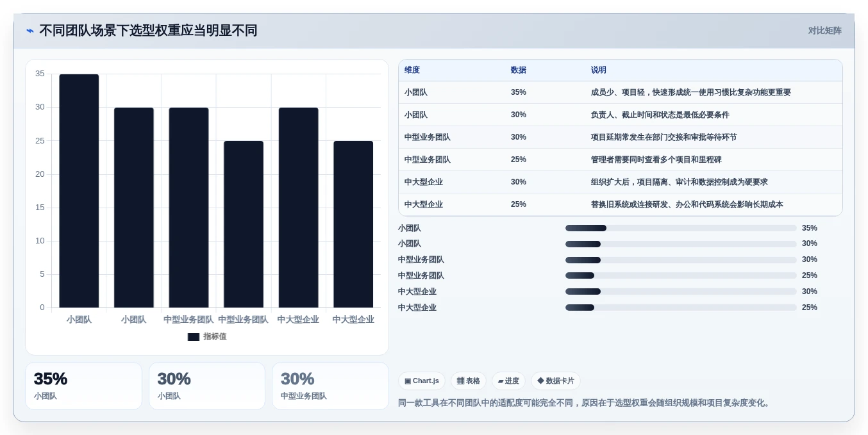Click the cell 负责人、截止时间和状态是最低必要条件
The height and width of the screenshot is (435, 868).
pos(660,115)
